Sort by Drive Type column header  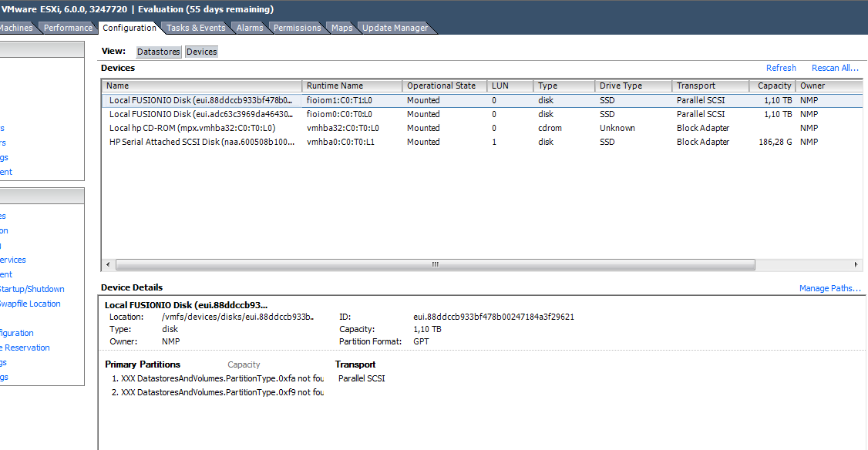point(634,86)
